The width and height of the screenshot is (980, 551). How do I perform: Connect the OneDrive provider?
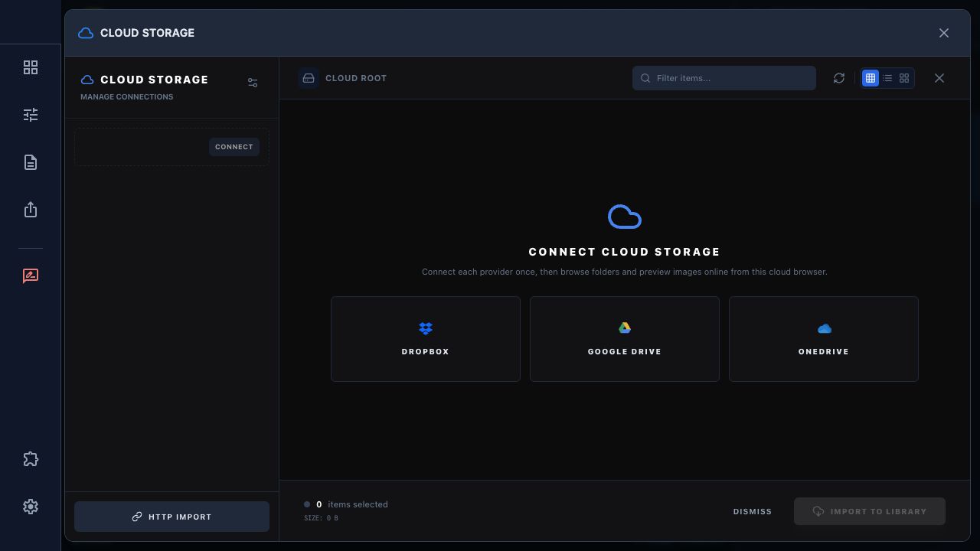[x=824, y=339]
